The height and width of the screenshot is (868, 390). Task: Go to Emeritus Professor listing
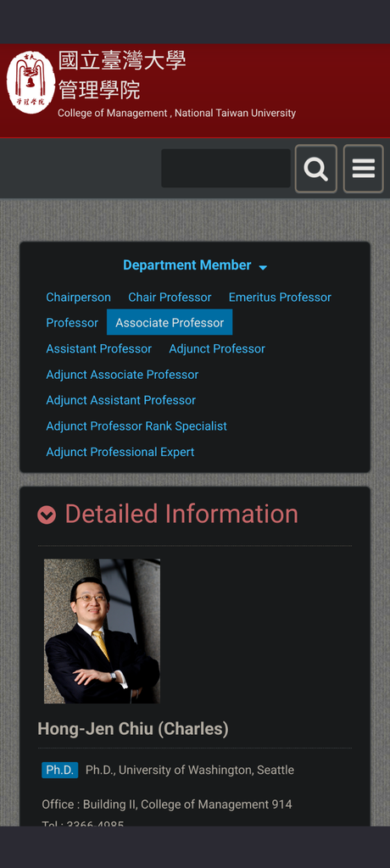280,298
